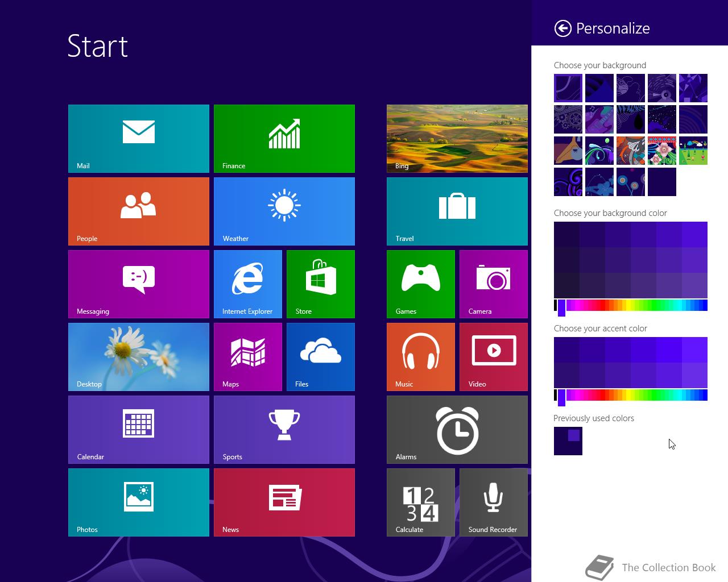Viewport: 728px width, 582px height.
Task: Select the top-right accent color swatch
Action: coord(694,350)
